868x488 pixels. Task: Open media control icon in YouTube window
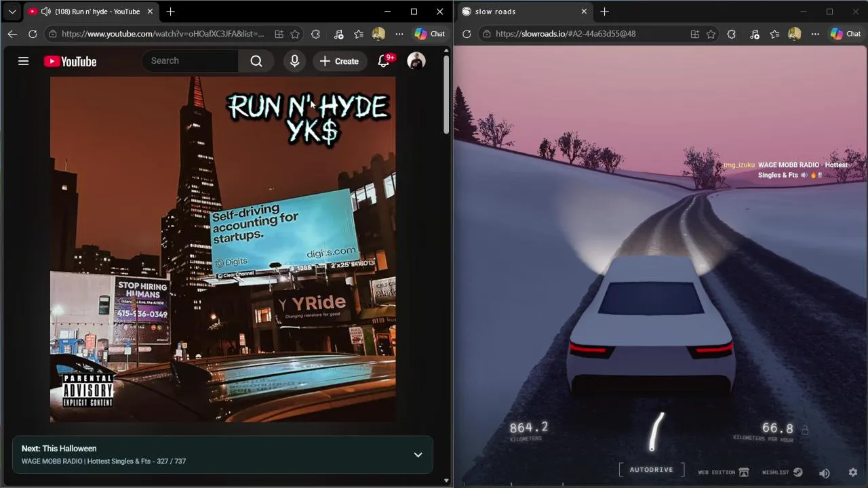[338, 34]
